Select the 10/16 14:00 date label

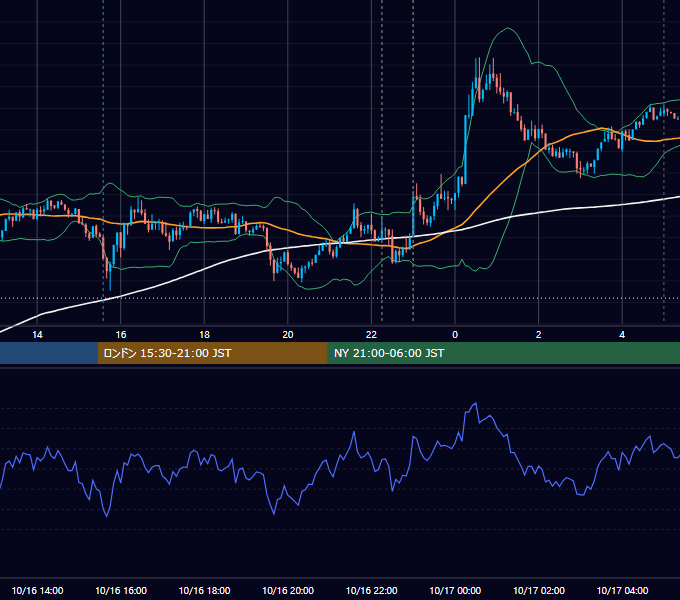pos(37,590)
